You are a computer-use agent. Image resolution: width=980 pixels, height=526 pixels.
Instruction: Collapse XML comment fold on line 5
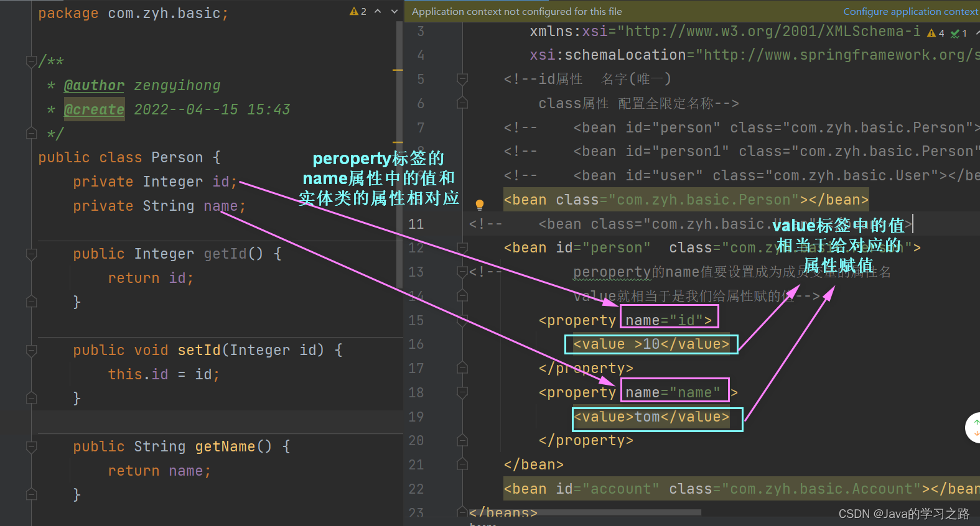pos(462,79)
